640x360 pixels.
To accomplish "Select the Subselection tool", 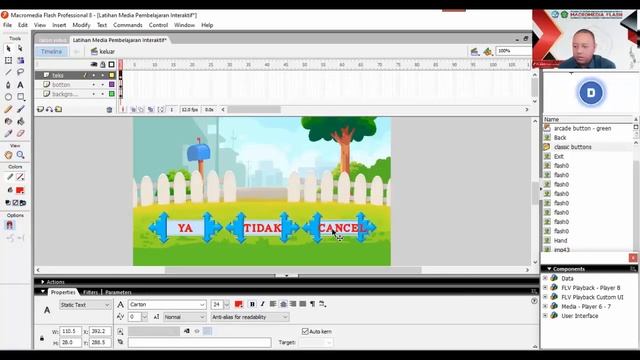I will click(20, 49).
